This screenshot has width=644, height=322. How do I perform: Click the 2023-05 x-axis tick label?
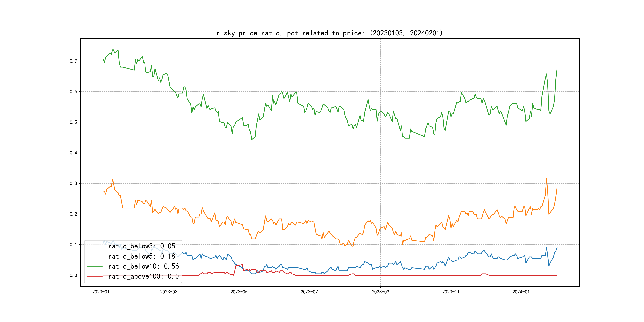tap(239, 292)
